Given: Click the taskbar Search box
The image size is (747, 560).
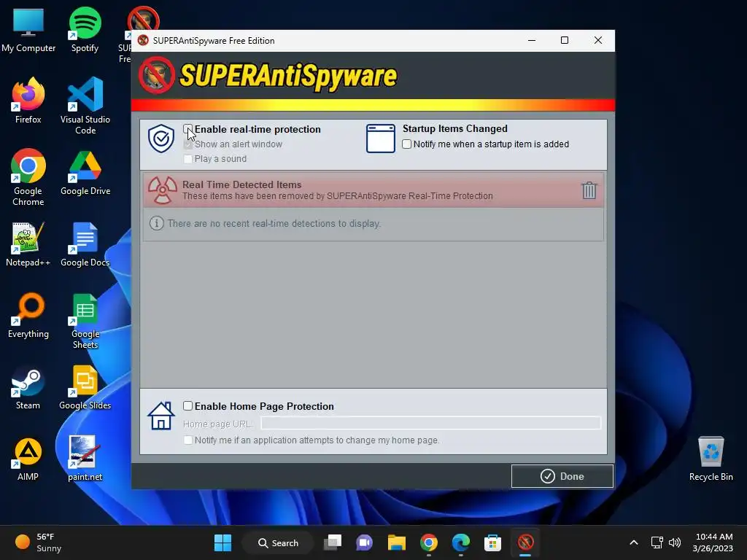Looking at the screenshot, I should click(278, 542).
